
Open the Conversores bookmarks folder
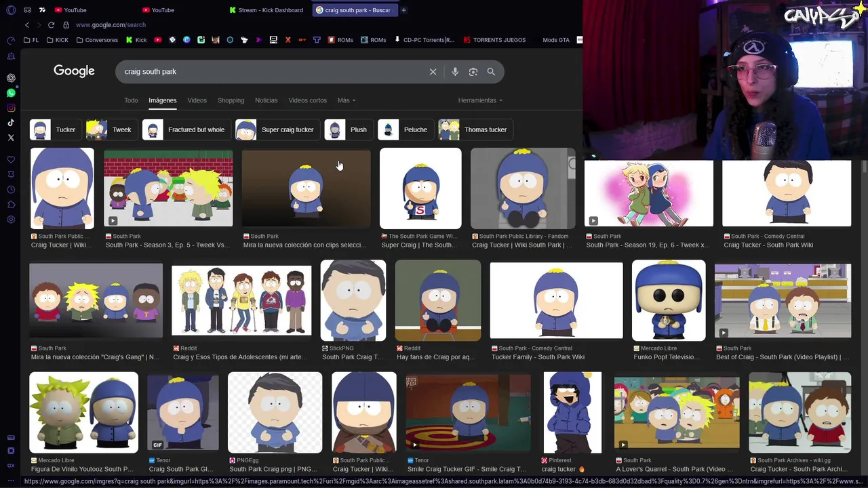point(97,40)
